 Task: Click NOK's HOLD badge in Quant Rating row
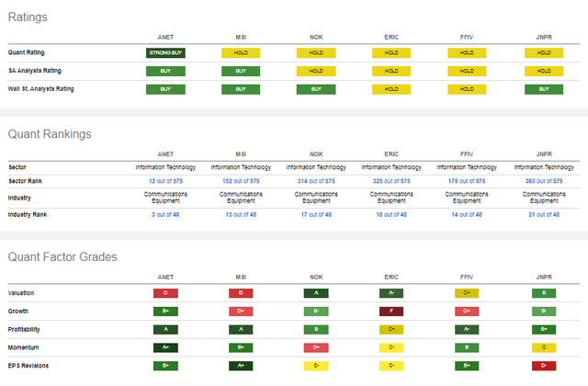pos(316,53)
